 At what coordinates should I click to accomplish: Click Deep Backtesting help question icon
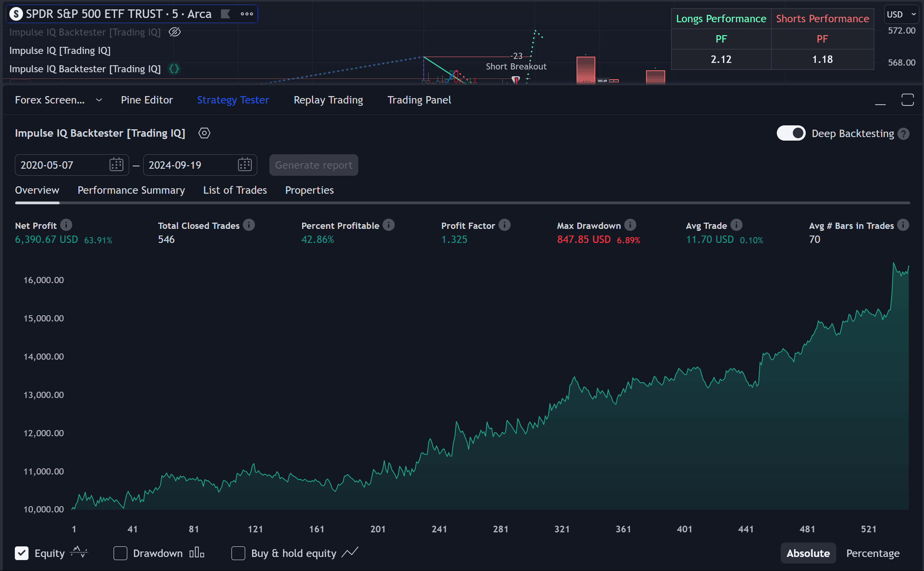coord(903,134)
